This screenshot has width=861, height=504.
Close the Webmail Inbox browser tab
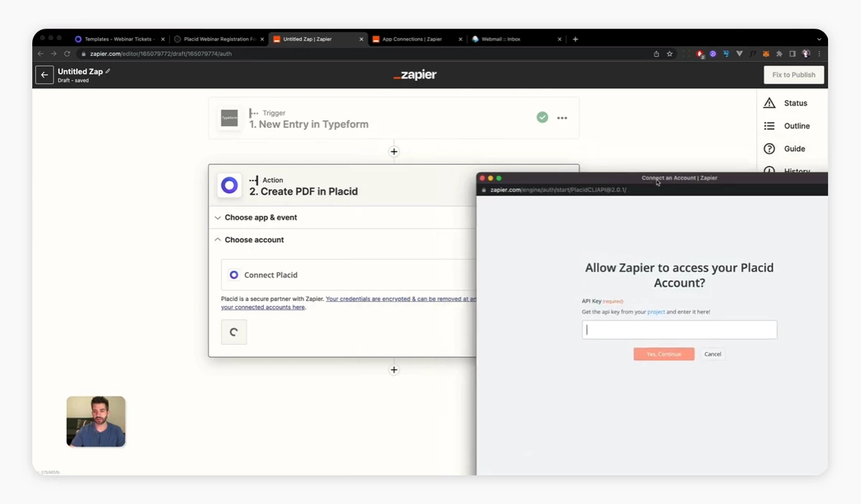tap(560, 39)
